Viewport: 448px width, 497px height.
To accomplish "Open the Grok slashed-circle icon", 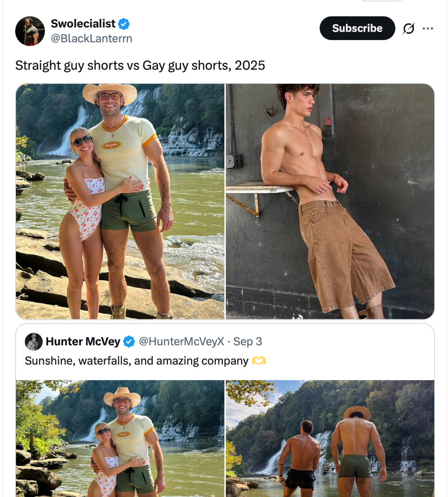I will pyautogui.click(x=408, y=28).
